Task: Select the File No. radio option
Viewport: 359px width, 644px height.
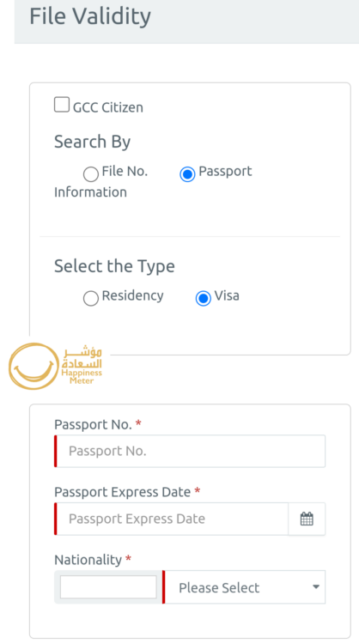Action: coord(91,174)
